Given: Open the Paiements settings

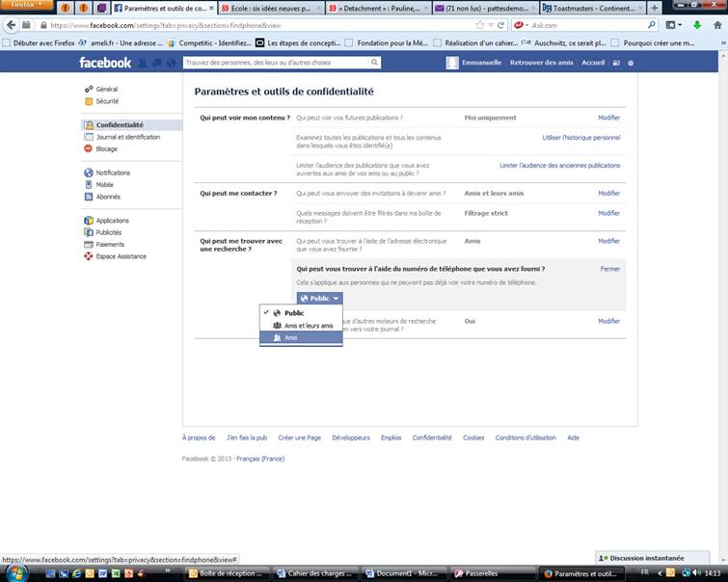Looking at the screenshot, I should pyautogui.click(x=110, y=245).
